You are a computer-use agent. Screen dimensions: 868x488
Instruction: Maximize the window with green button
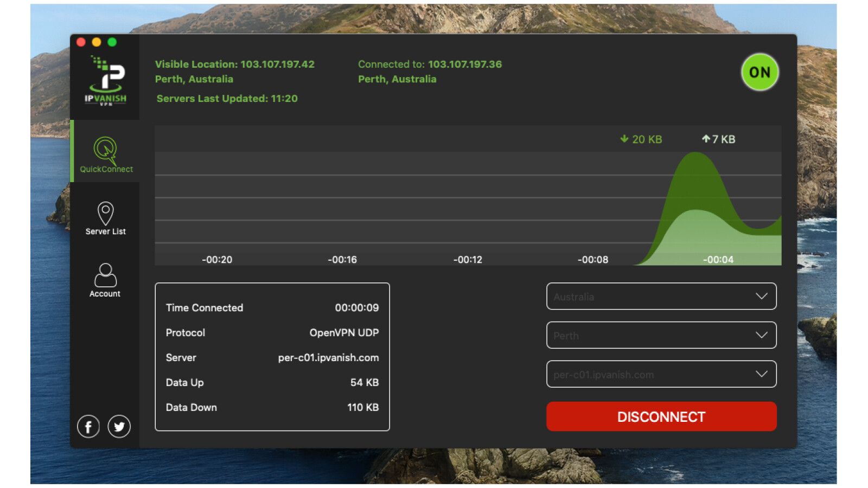pyautogui.click(x=112, y=42)
